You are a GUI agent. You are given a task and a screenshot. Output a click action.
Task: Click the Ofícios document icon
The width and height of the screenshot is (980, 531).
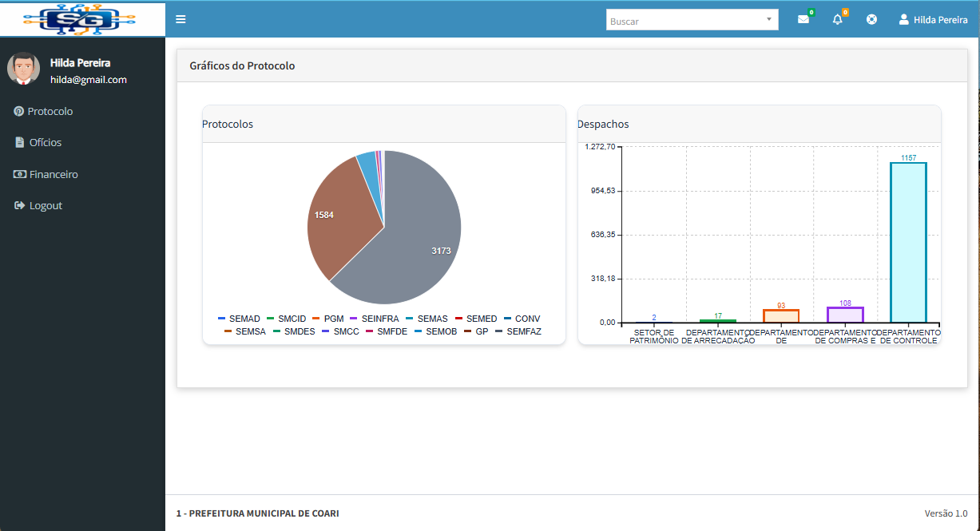[x=20, y=142]
